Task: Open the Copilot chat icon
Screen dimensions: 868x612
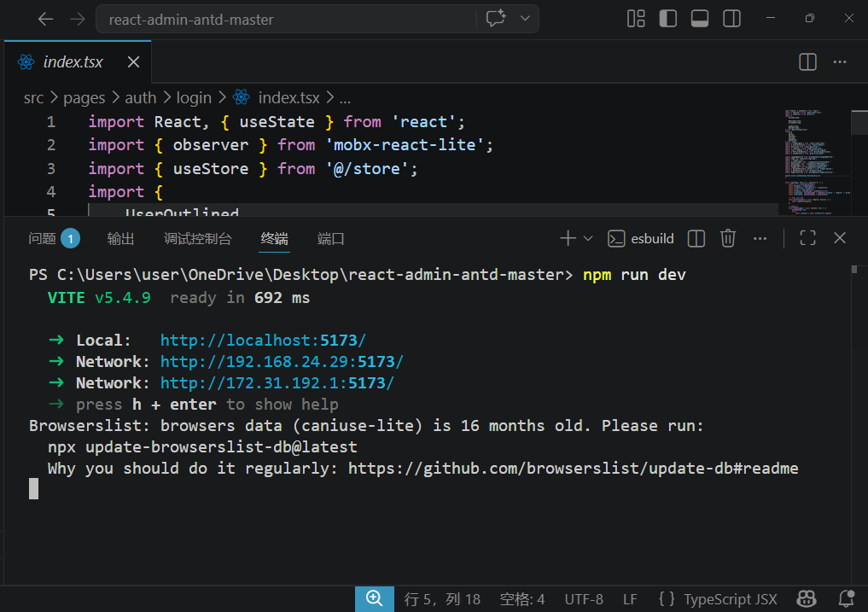Action: point(496,19)
